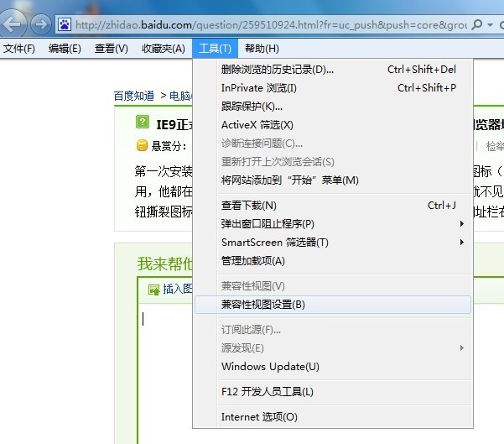This screenshot has height=444, width=504.
Task: Choose 删除浏览的历史记录(D)...
Action: 333,69
